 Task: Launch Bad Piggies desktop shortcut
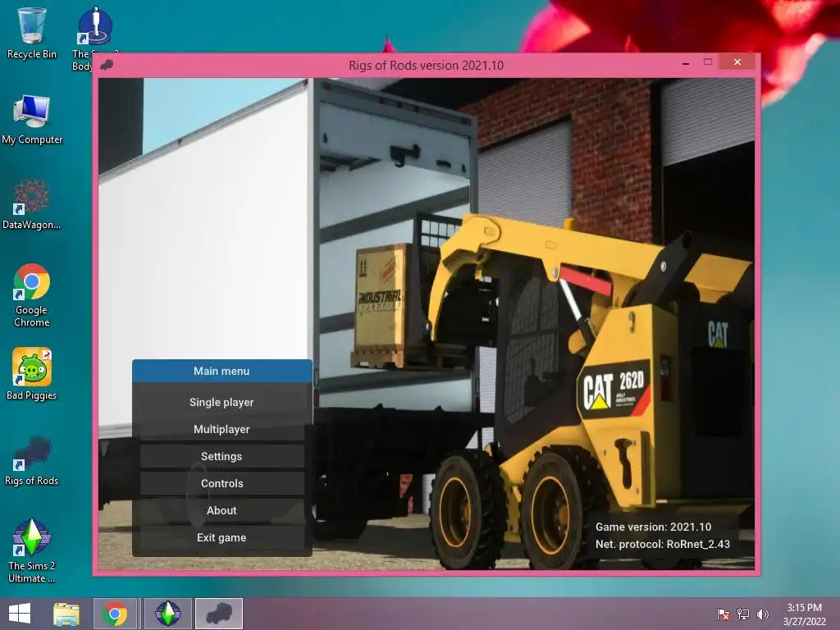32,374
